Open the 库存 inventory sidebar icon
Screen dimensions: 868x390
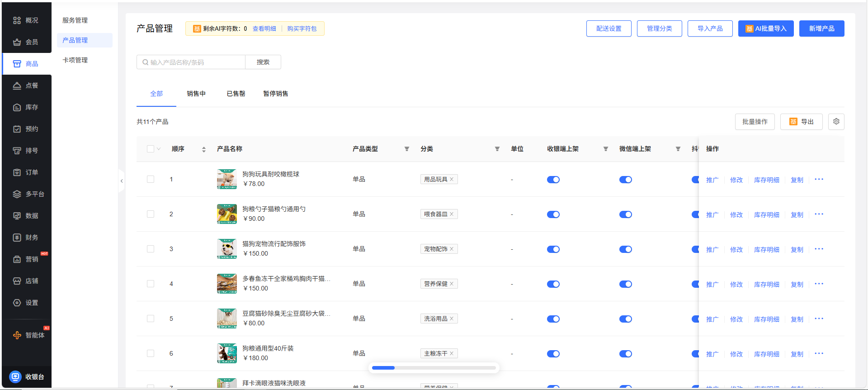[17, 107]
